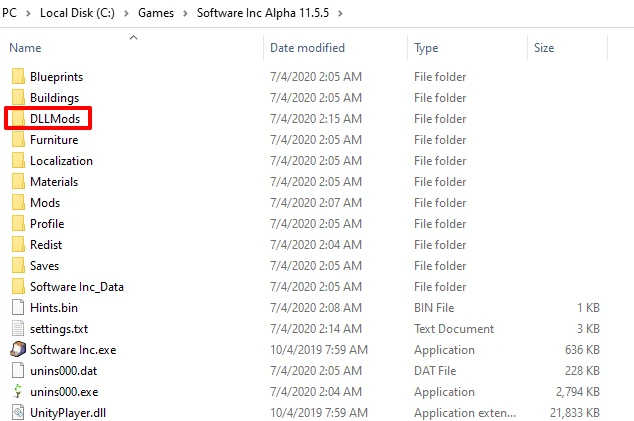Expand chevron after Software Inc Alpha 11.5.5
This screenshot has height=421, width=634.
pyautogui.click(x=340, y=13)
